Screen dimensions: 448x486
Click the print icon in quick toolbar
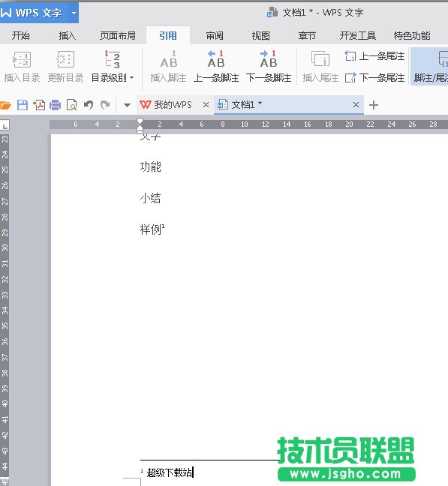[56, 105]
